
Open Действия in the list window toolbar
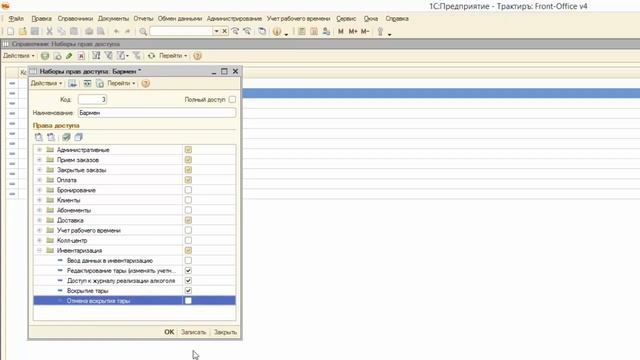tap(19, 56)
